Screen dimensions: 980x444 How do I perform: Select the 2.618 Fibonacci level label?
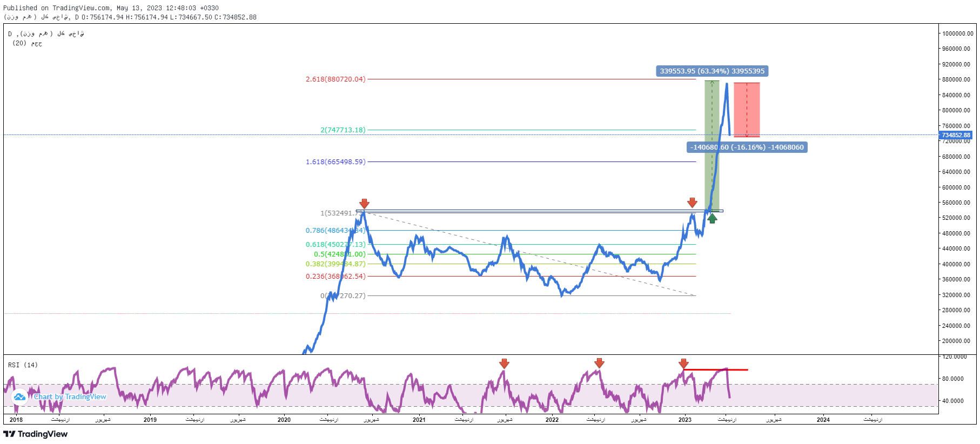pos(335,79)
